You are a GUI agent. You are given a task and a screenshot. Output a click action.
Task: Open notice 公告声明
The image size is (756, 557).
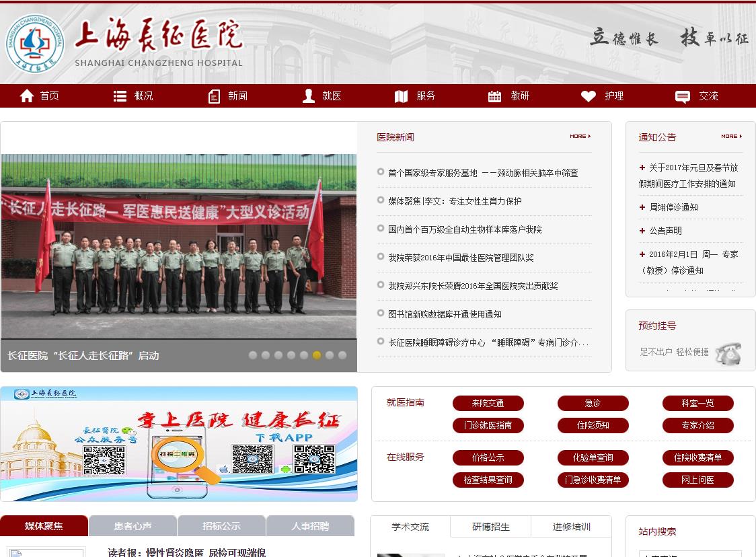tap(665, 231)
